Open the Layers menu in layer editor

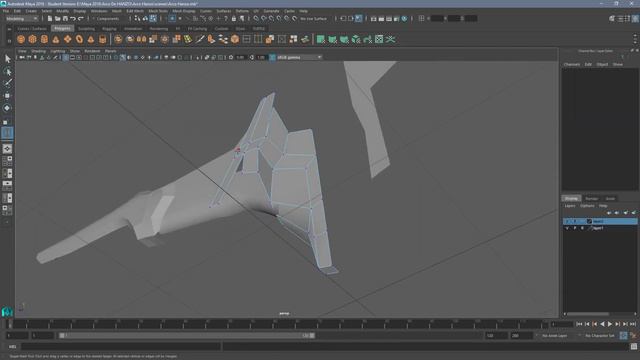[x=570, y=206]
